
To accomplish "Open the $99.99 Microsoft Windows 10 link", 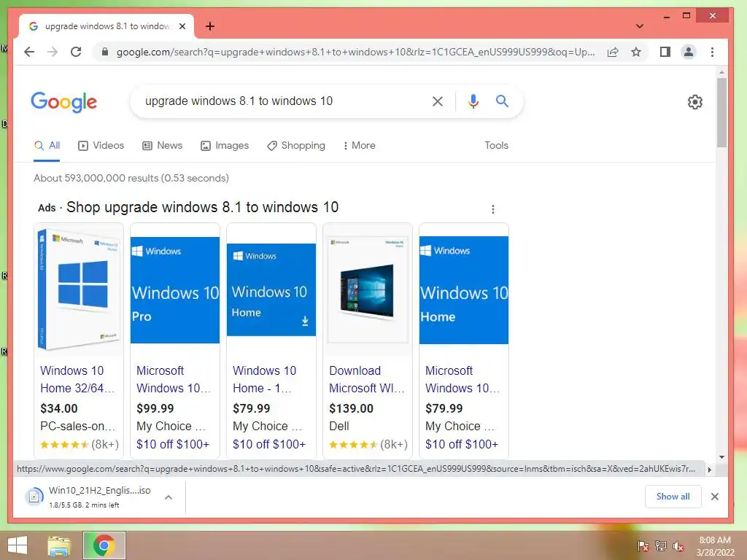I will (x=174, y=379).
